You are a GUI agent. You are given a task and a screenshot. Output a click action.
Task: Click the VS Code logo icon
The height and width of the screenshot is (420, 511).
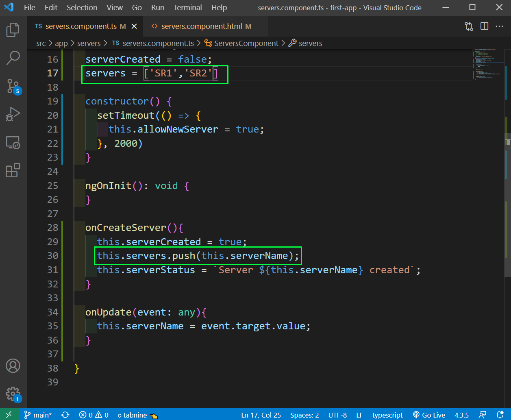pyautogui.click(x=9, y=7)
